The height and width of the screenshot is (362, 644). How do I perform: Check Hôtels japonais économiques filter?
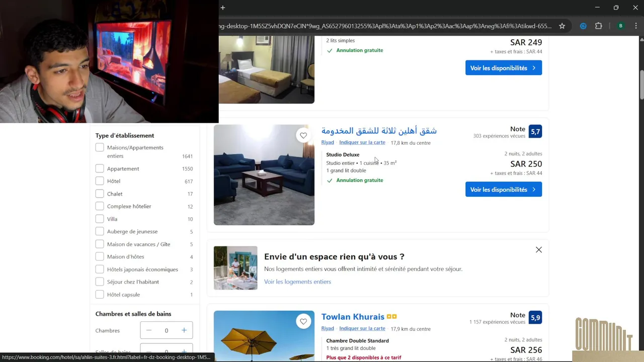100,269
